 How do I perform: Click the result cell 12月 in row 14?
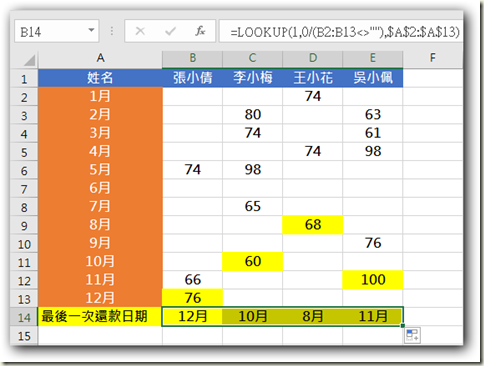point(192,317)
